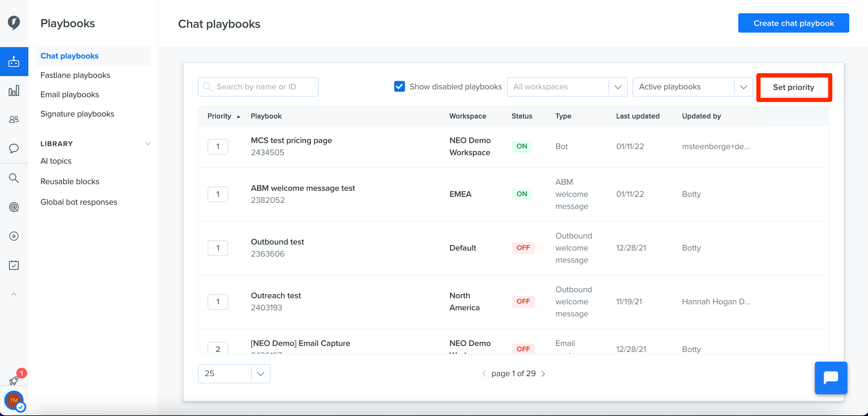Screen dimensions: 868x416
Task: Open Outreach test playbook
Action: point(276,296)
